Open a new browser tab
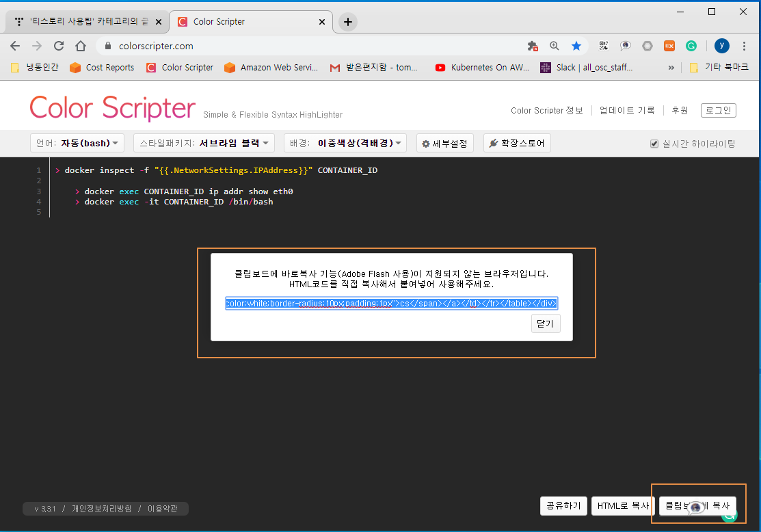 point(348,22)
